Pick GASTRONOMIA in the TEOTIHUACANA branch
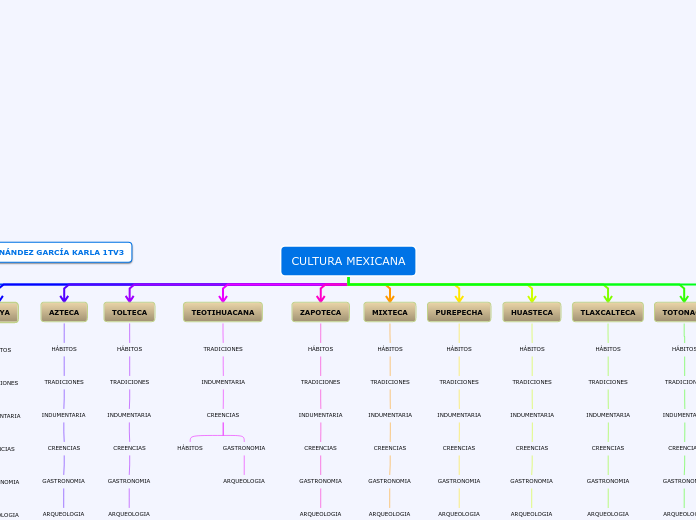The image size is (696, 520). pyautogui.click(x=244, y=448)
